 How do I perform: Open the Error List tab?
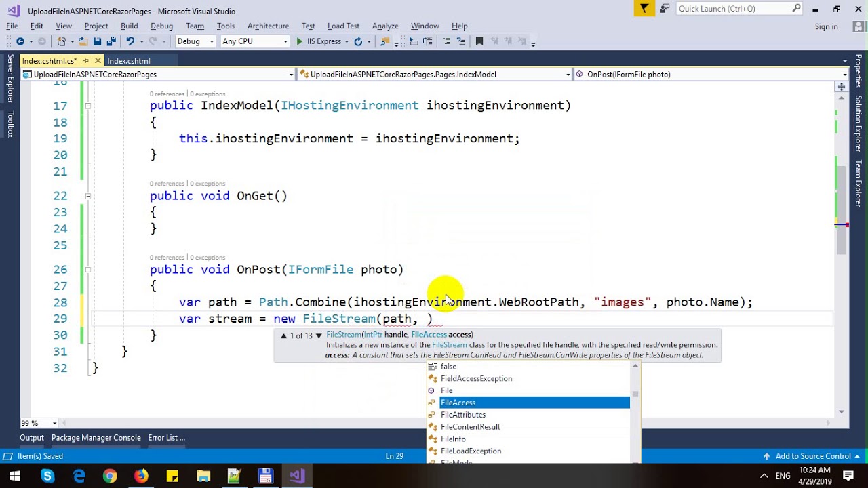click(166, 438)
